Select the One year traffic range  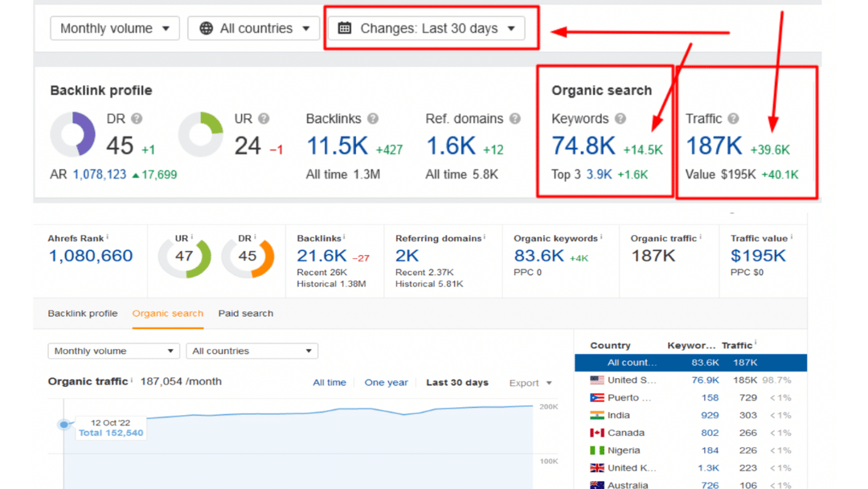[x=387, y=383]
